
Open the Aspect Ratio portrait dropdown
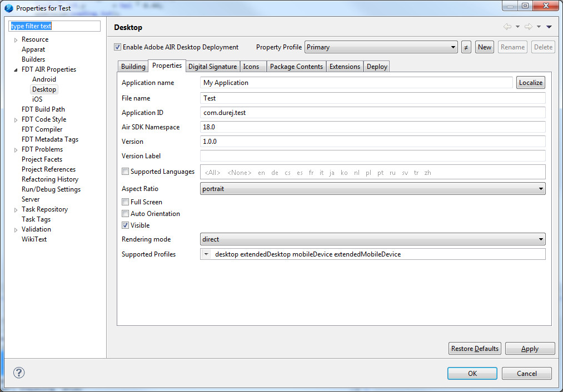tap(373, 189)
